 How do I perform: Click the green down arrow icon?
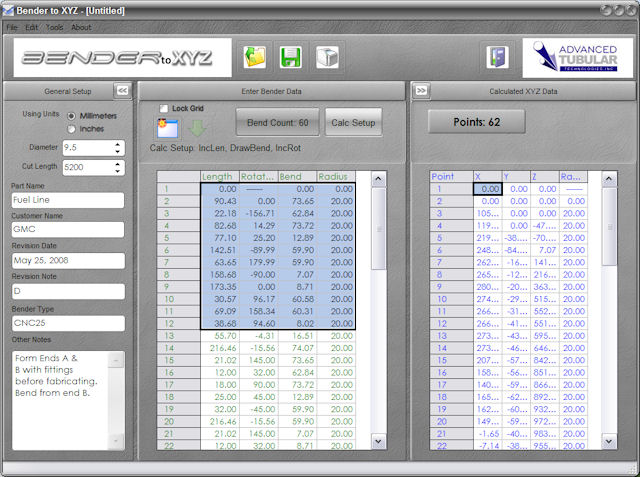click(x=197, y=129)
